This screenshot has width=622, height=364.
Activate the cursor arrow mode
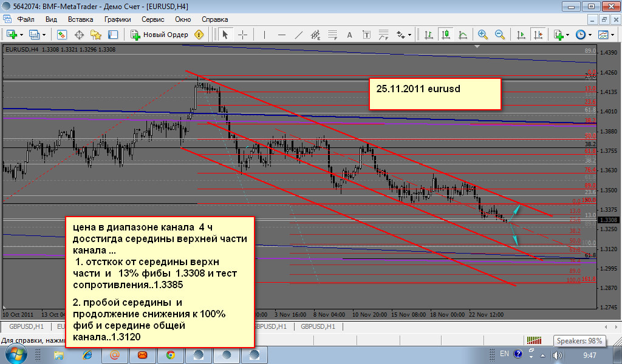225,35
